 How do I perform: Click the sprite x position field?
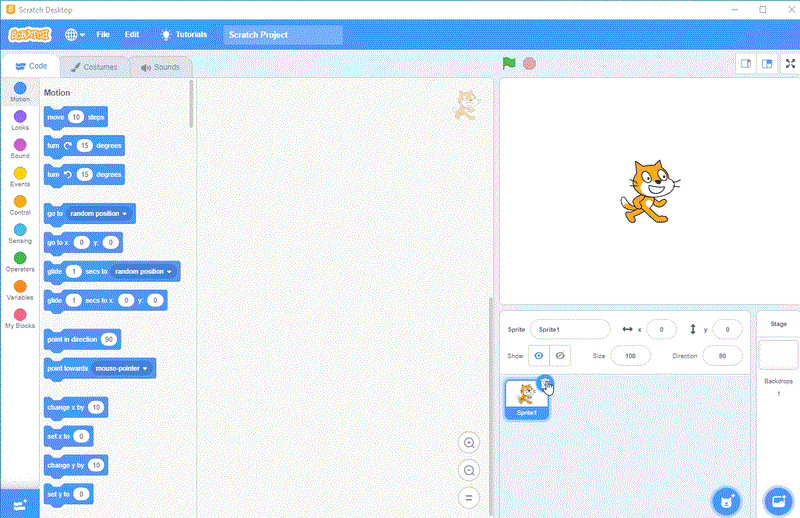pyautogui.click(x=661, y=330)
